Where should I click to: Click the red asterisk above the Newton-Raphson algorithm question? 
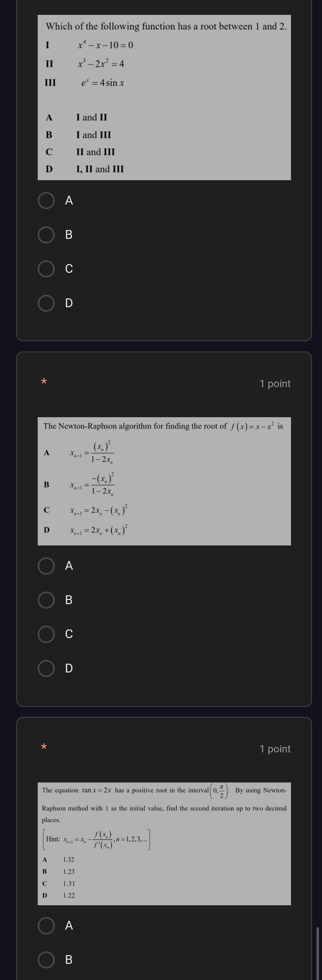click(x=44, y=381)
